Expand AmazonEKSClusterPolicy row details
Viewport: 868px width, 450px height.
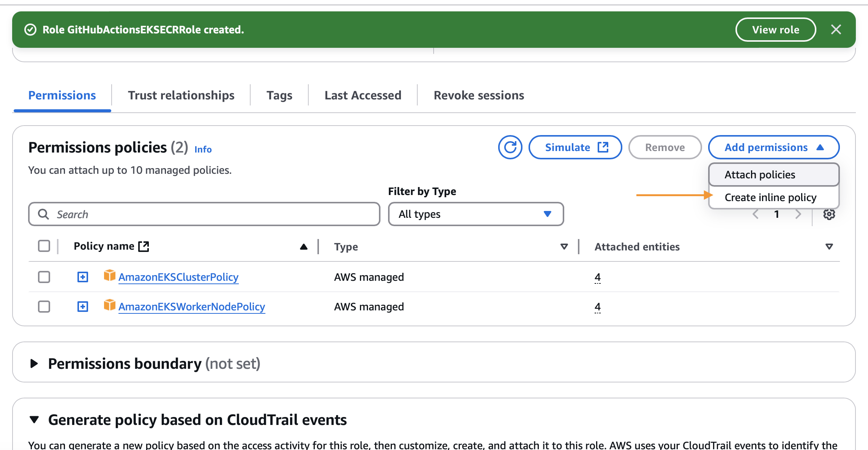click(83, 277)
